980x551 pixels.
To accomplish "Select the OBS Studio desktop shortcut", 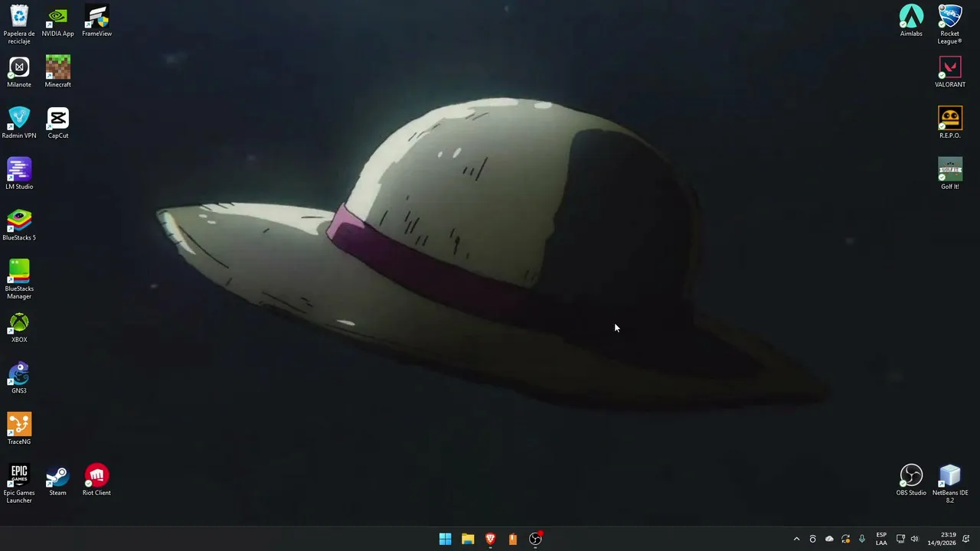I will pos(911,481).
